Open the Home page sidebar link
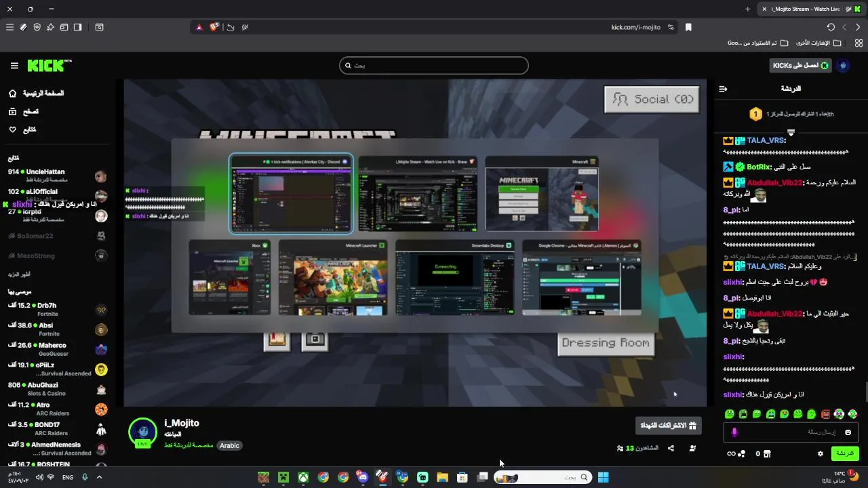Screen dimensions: 868x488 [x=37, y=94]
